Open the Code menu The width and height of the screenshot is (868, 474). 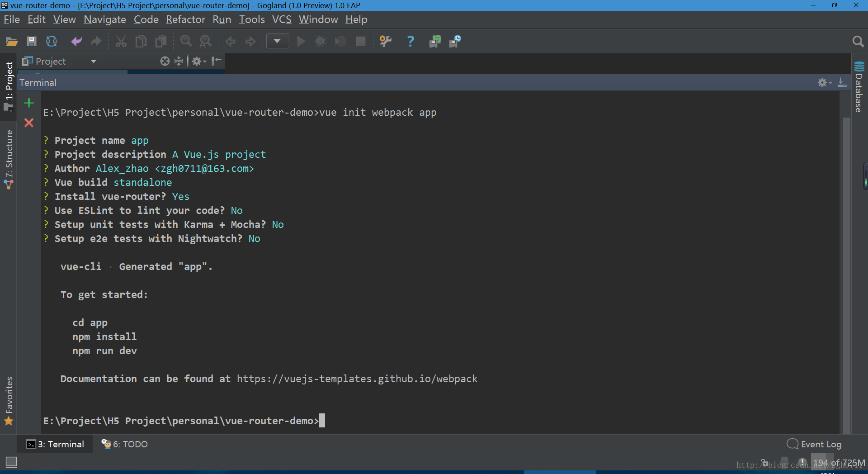[x=146, y=19]
